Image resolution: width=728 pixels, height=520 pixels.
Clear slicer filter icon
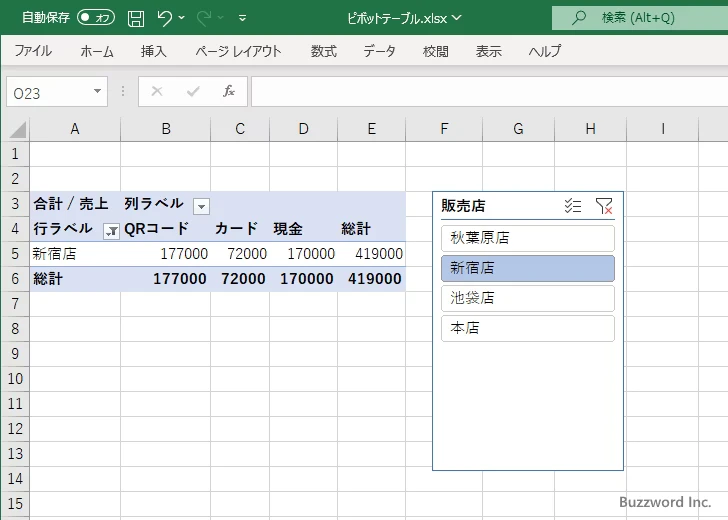(604, 205)
